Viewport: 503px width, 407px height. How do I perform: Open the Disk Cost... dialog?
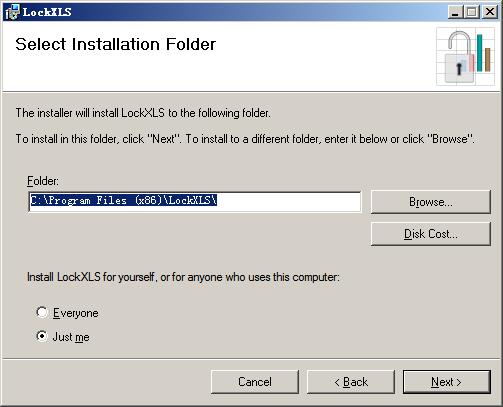click(431, 234)
